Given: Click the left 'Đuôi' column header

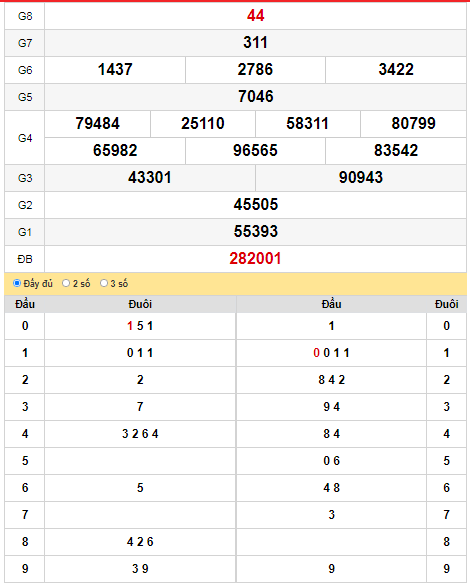Looking at the screenshot, I should click(140, 304).
